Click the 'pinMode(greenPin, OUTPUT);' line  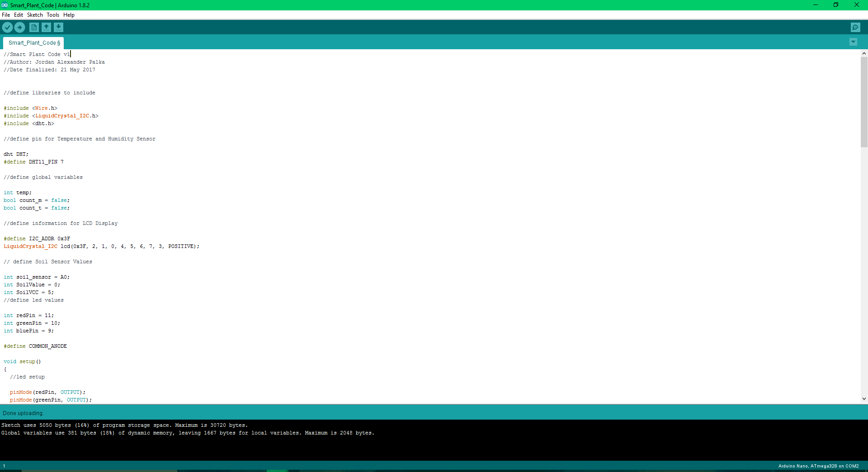51,400
